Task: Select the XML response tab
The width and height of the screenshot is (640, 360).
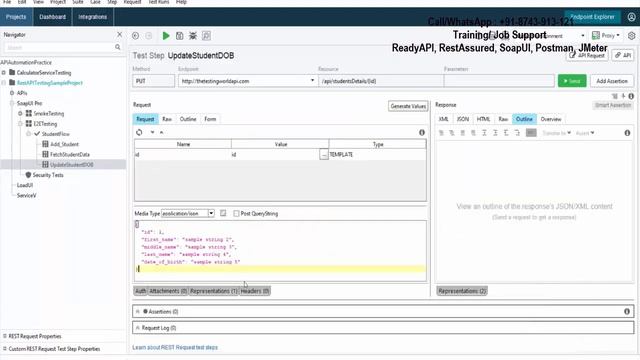Action: [x=444, y=119]
